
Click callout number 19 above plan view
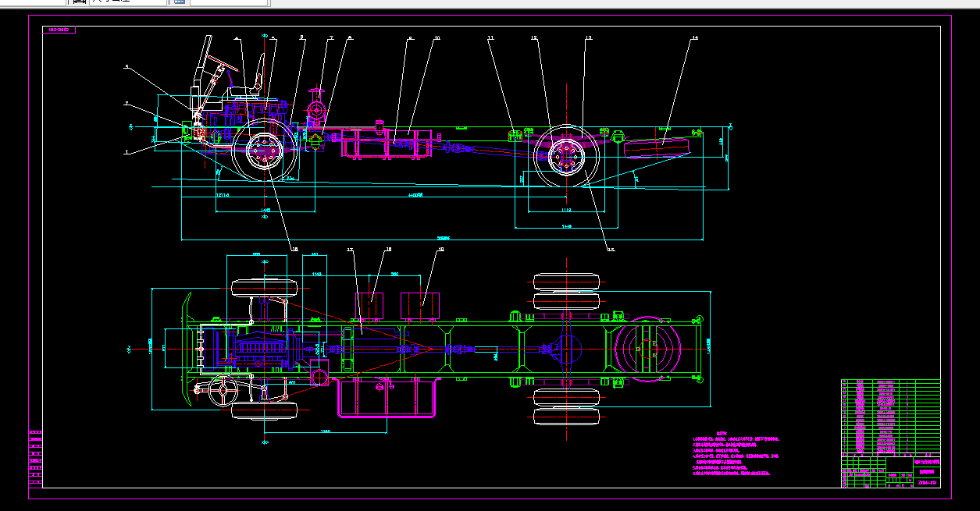[x=440, y=250]
